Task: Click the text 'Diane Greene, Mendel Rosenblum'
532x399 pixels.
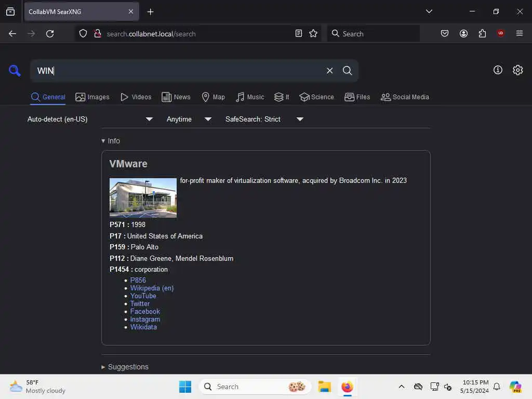Action: 181,259
